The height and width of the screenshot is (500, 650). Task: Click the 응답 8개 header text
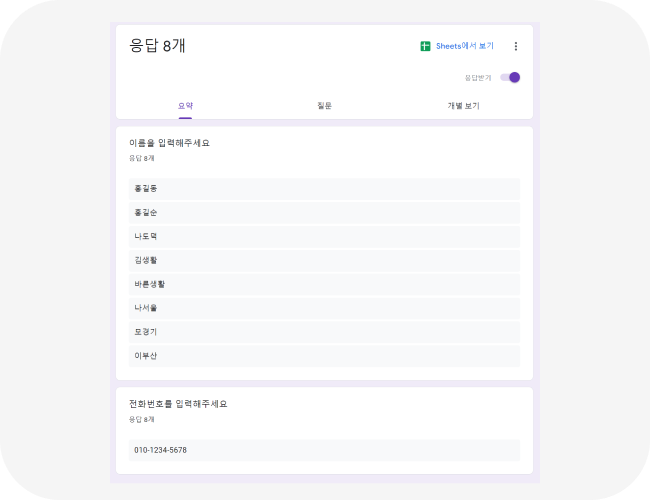(x=157, y=46)
